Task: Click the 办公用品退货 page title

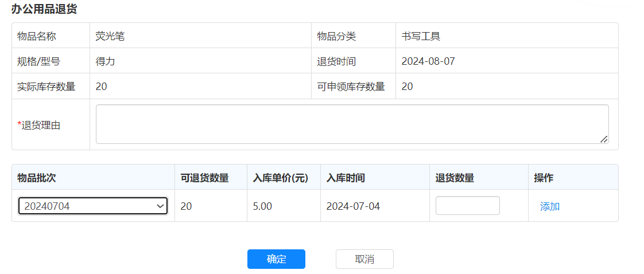Action: (44, 9)
